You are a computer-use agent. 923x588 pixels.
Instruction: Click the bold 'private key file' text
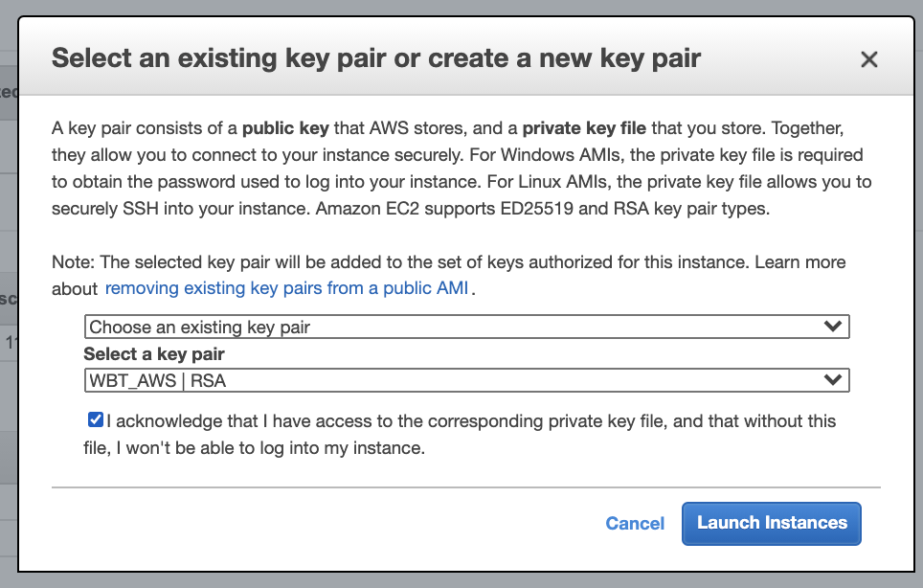(584, 127)
